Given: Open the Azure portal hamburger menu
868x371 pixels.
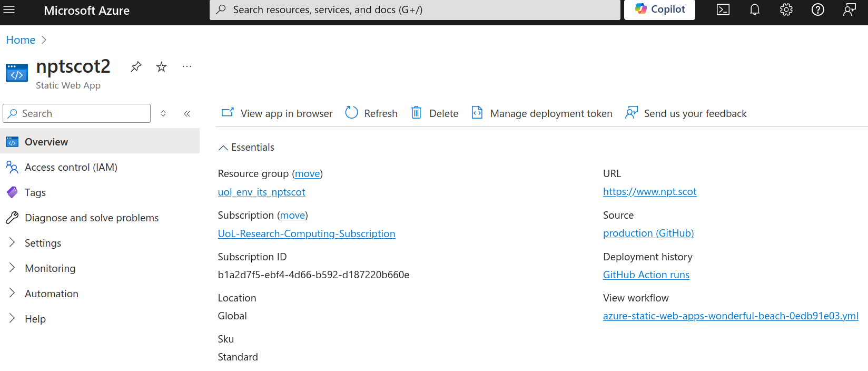Looking at the screenshot, I should click(x=9, y=9).
